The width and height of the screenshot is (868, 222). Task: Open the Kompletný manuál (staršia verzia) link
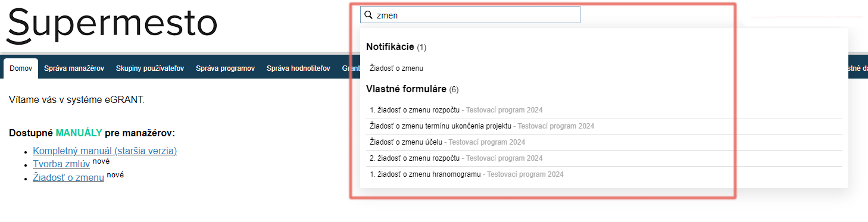[x=105, y=151]
